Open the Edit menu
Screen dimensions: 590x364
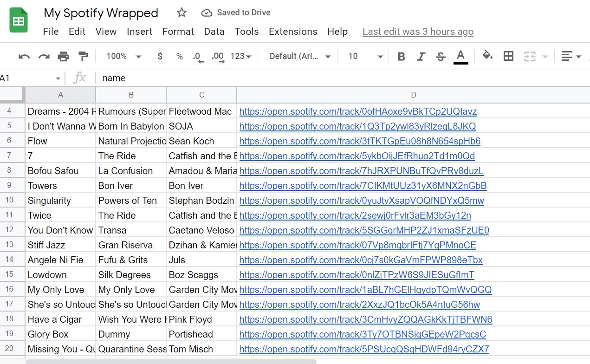tap(77, 32)
